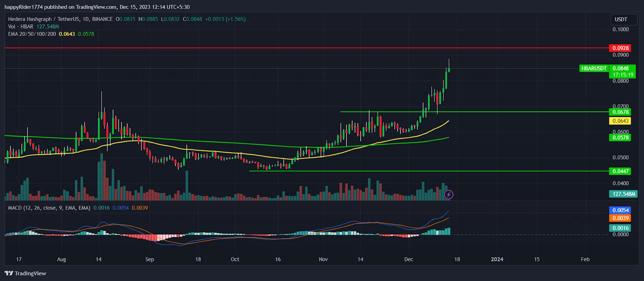Click the yellow 0.0643 EMA price label
Viewport: 644px width, 281px height.
tap(620, 121)
